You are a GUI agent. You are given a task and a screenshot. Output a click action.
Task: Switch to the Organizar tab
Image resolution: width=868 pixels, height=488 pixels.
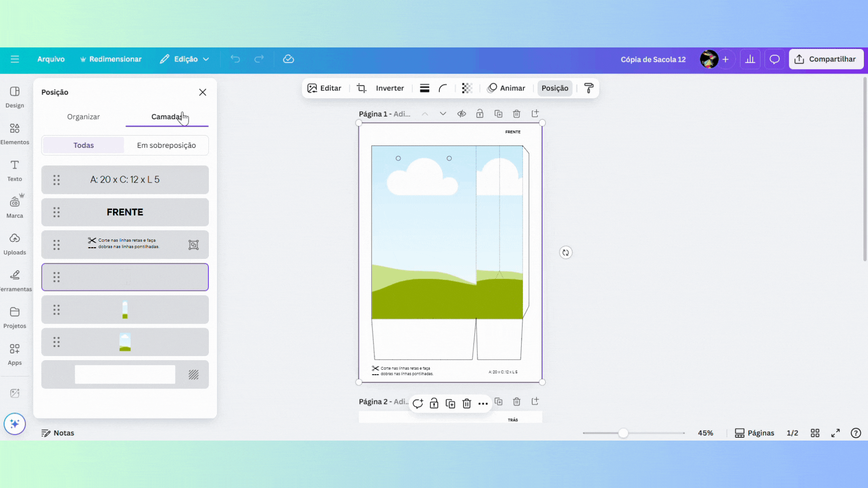[x=83, y=117]
